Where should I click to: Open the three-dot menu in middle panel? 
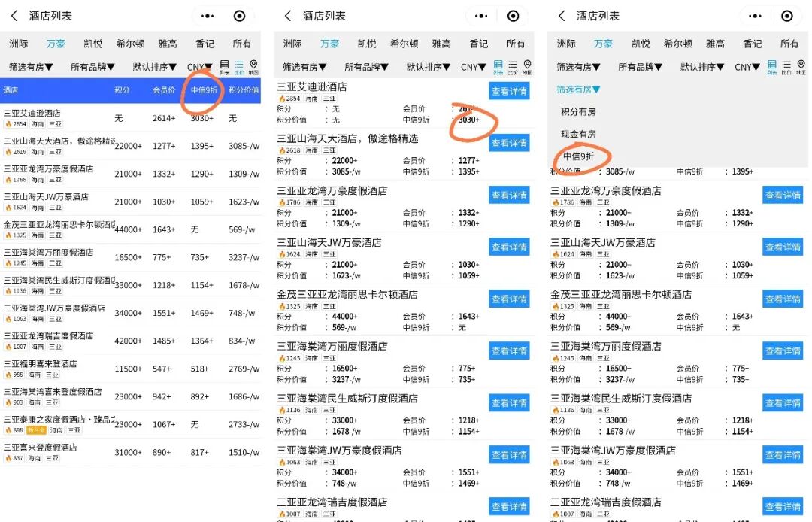pos(481,16)
